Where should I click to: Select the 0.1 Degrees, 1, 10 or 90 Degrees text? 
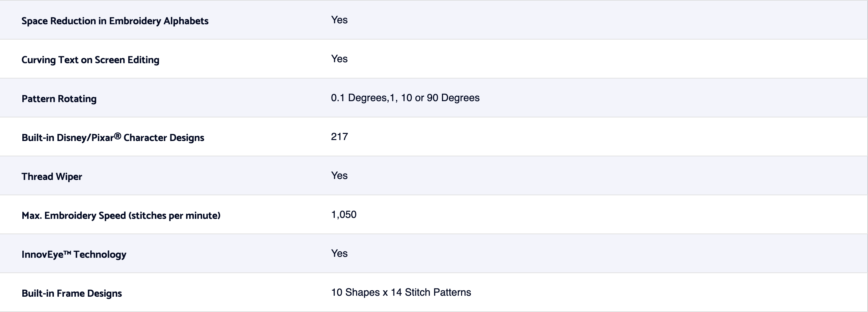pos(405,98)
